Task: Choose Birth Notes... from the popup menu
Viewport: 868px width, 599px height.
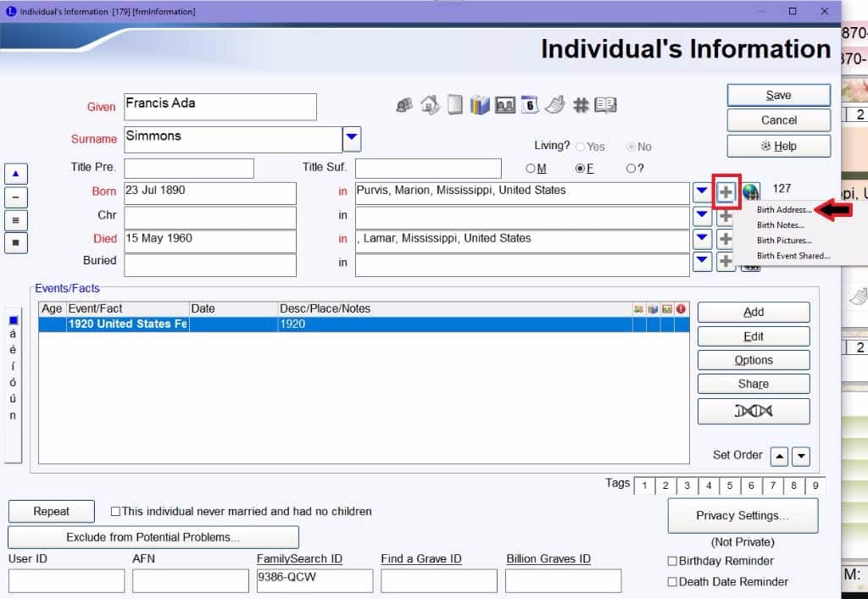Action: point(781,225)
